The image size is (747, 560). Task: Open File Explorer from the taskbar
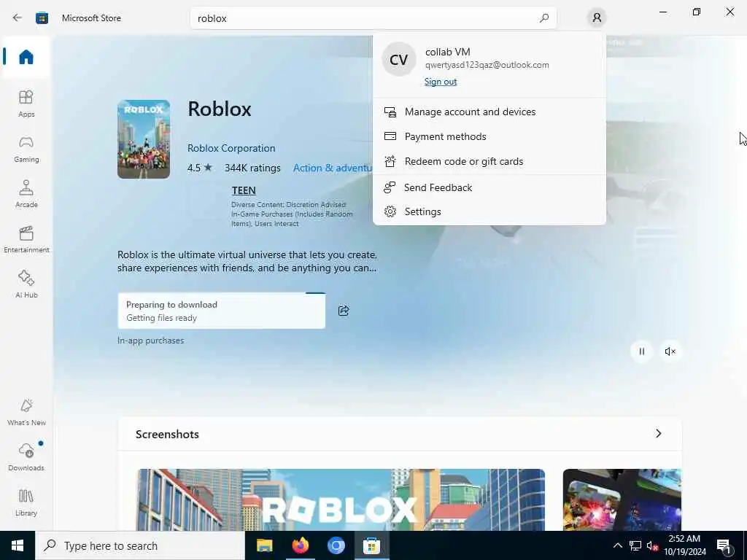[264, 545]
